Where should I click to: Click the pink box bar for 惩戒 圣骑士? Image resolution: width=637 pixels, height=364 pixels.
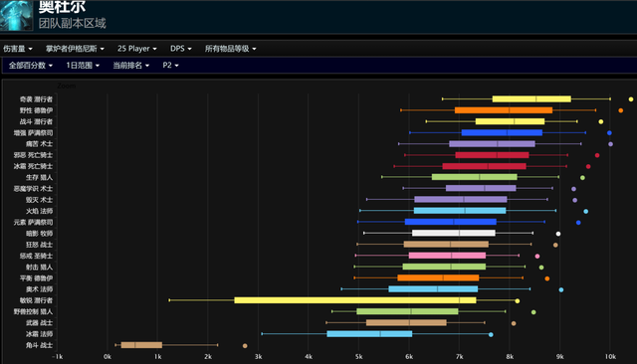click(x=447, y=256)
